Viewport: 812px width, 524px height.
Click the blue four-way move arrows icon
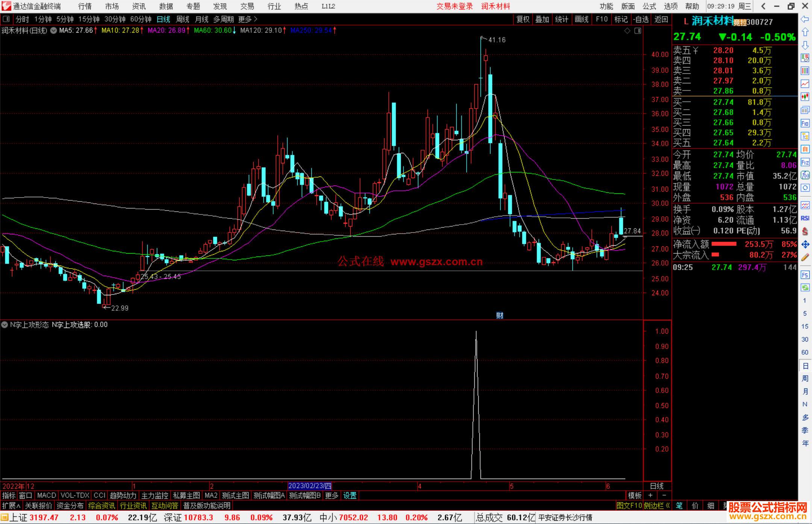(805, 245)
